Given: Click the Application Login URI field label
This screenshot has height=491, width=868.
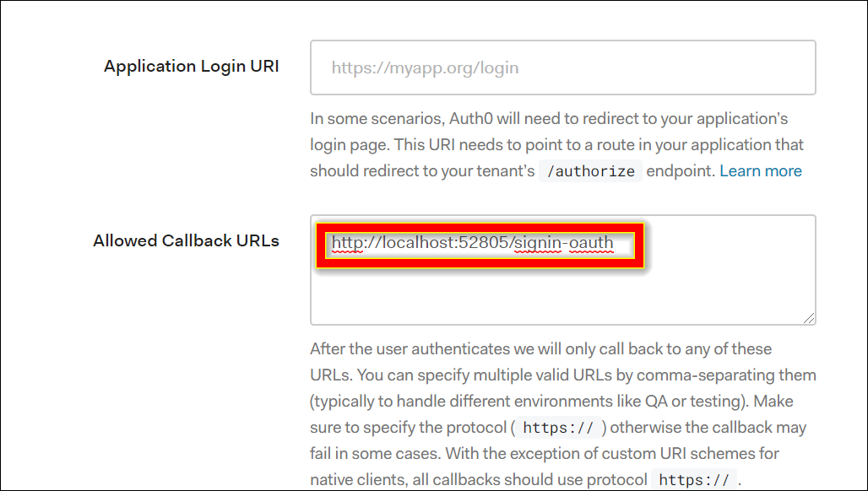Looking at the screenshot, I should point(191,66).
